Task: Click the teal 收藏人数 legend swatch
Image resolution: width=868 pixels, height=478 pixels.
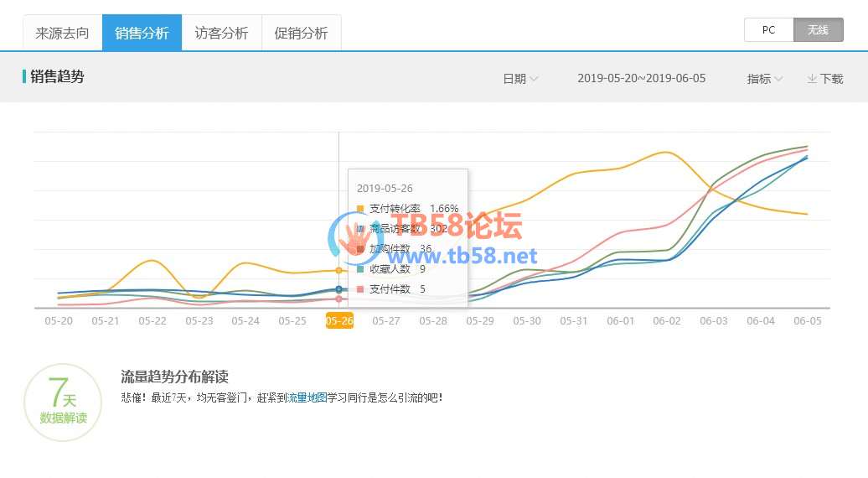Action: click(360, 269)
